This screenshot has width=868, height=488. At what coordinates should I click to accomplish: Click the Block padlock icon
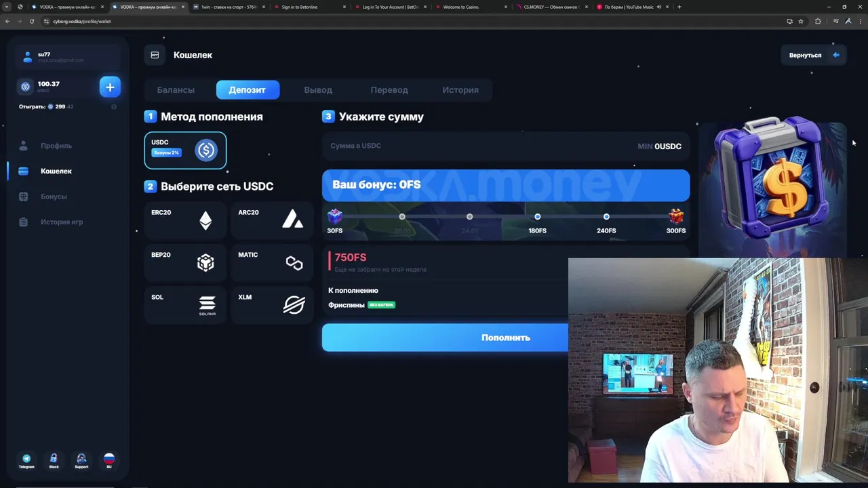click(54, 461)
